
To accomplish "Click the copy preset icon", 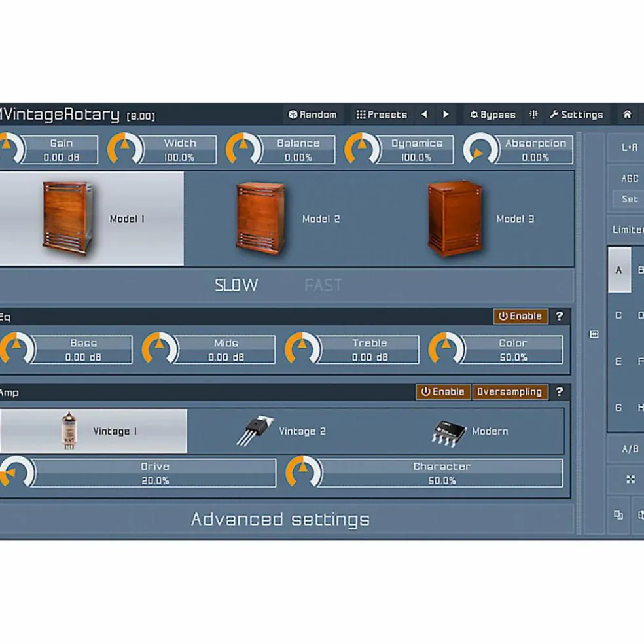I will click(x=618, y=514).
